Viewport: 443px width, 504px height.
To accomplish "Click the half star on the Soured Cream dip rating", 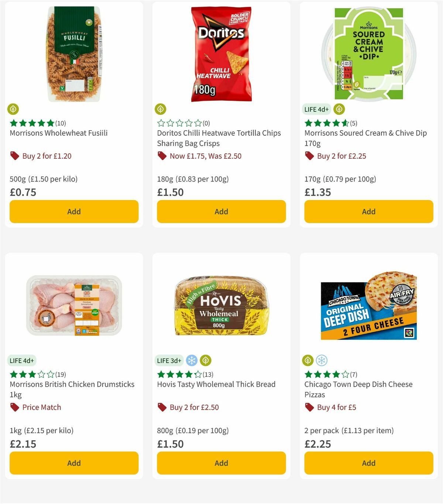I will click(345, 123).
